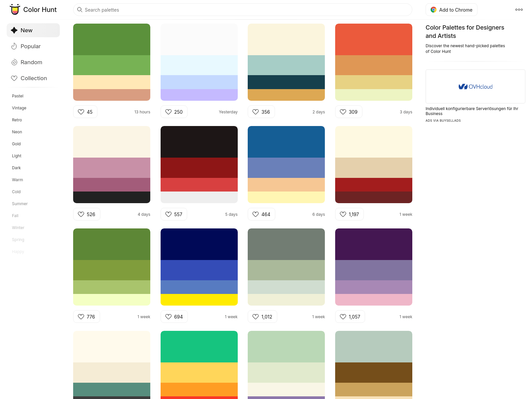Screen dimensions: 532x399
Task: Open the OVHcloud ad banner
Action: tap(475, 86)
